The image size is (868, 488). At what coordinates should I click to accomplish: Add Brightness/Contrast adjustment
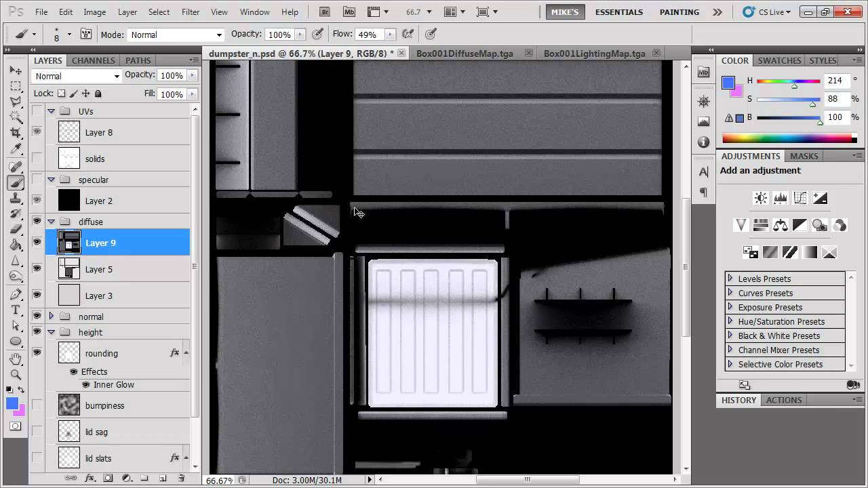(x=761, y=199)
